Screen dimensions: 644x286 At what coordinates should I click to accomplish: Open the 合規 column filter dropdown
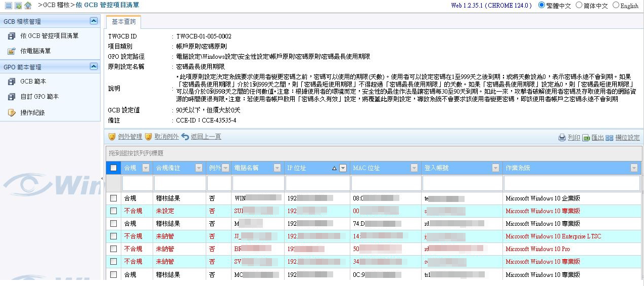tap(146, 168)
